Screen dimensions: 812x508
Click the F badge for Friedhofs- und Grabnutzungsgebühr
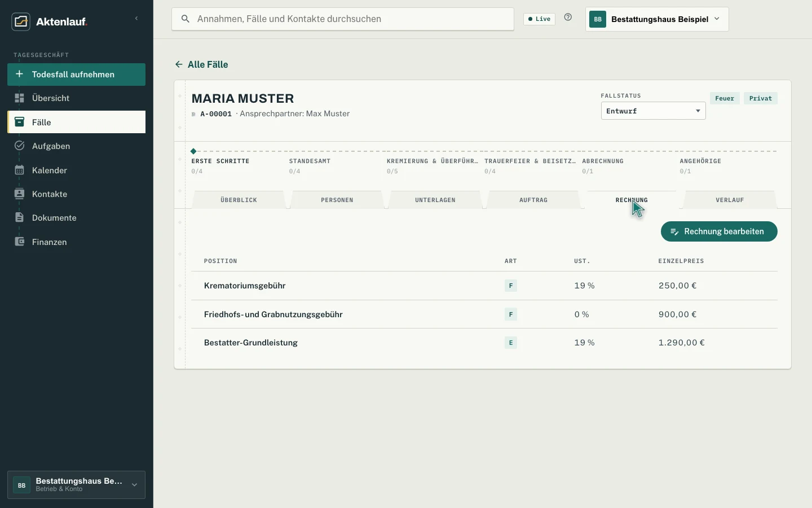(x=511, y=314)
